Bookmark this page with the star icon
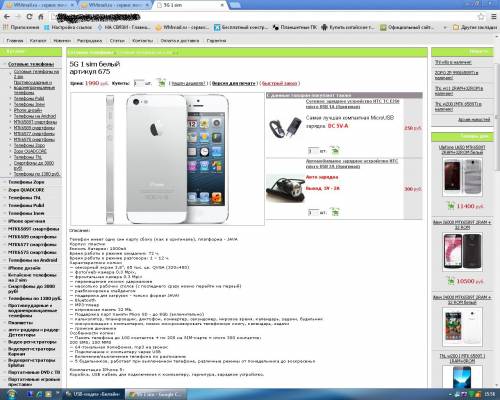This screenshot has width=500, height=400. pos(481,16)
